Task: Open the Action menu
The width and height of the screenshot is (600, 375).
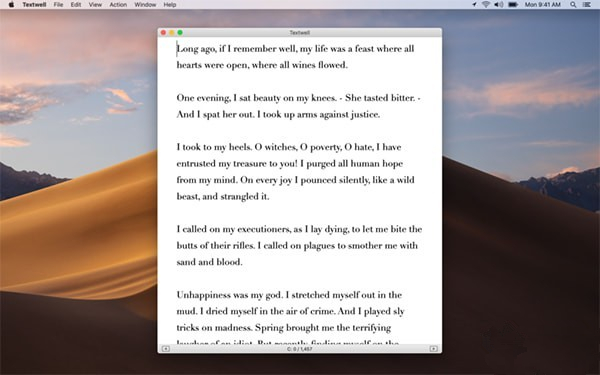Action: pos(118,5)
